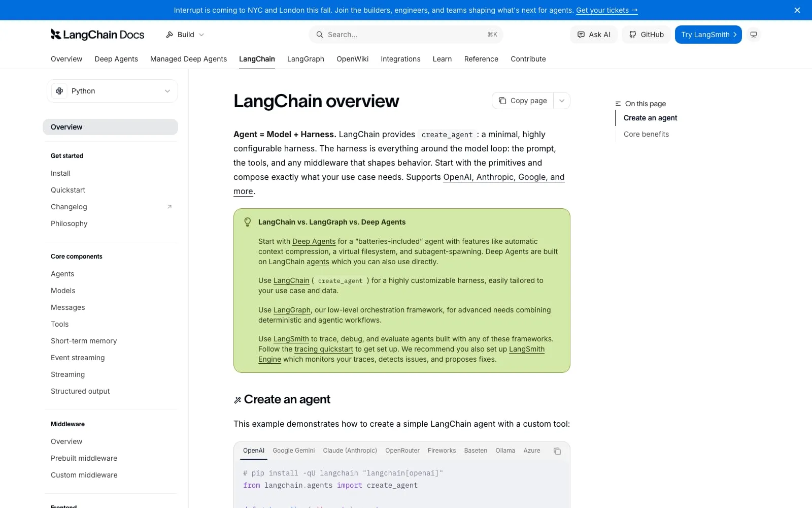
Task: Open the Install sidebar page
Action: [60, 173]
